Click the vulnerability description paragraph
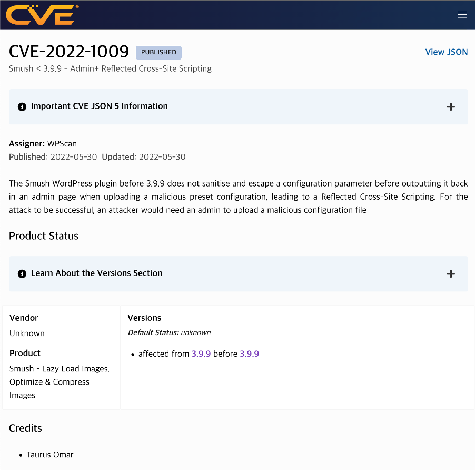Screen dimensions: 476x471 [238, 197]
